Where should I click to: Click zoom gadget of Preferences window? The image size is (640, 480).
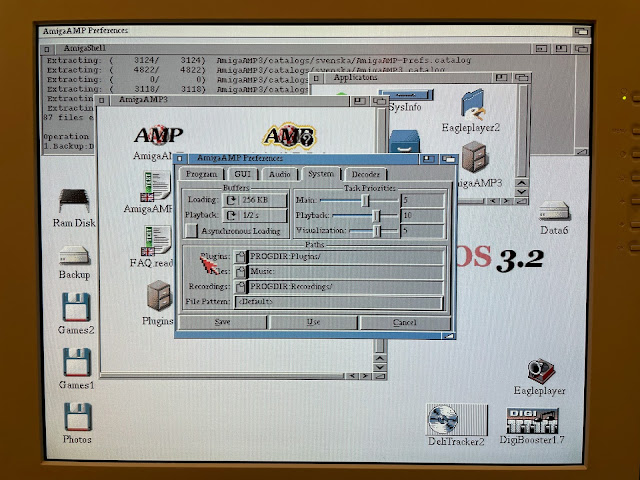428,159
